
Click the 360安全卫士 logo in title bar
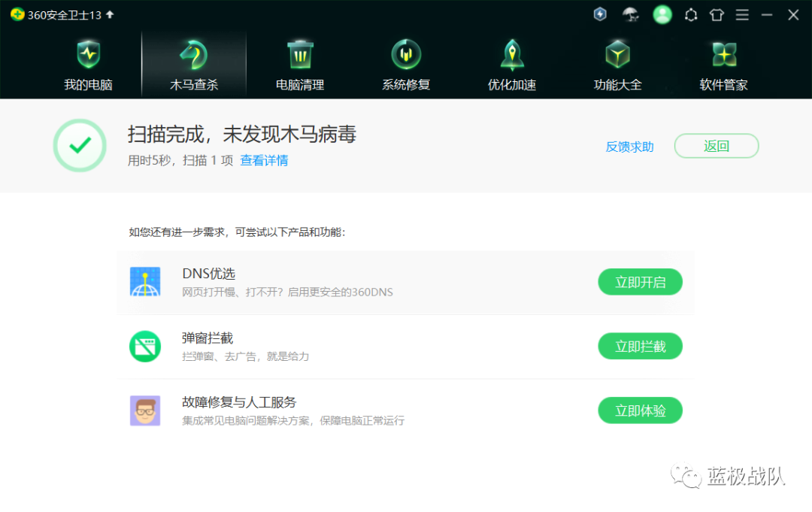(17, 14)
